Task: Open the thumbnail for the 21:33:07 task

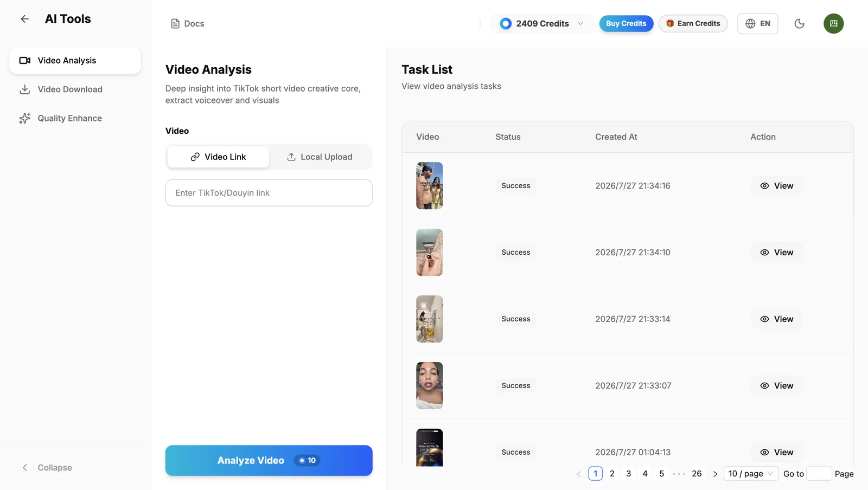Action: click(x=429, y=386)
